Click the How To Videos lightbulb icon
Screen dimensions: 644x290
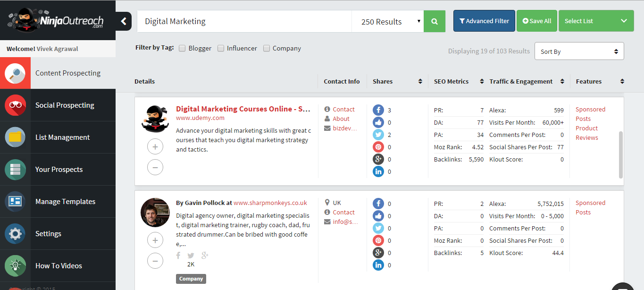point(16,266)
